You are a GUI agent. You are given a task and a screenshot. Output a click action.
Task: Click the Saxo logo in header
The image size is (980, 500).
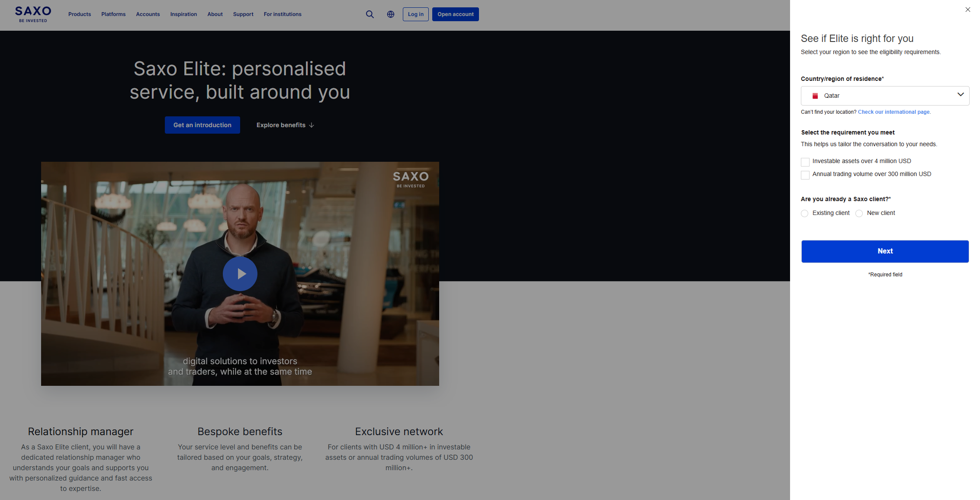pyautogui.click(x=33, y=14)
